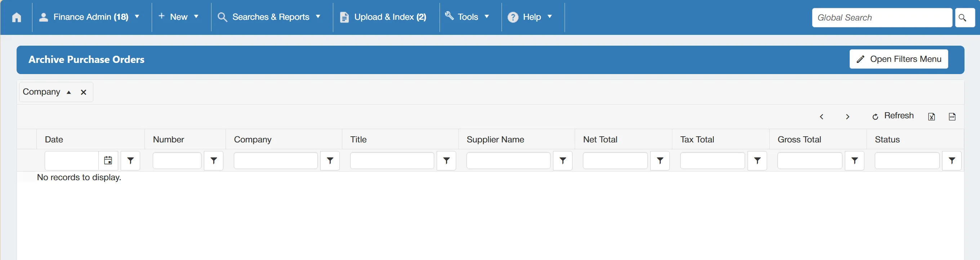This screenshot has height=260, width=980.
Task: Open the Supplier Name filter icon
Action: (563, 160)
